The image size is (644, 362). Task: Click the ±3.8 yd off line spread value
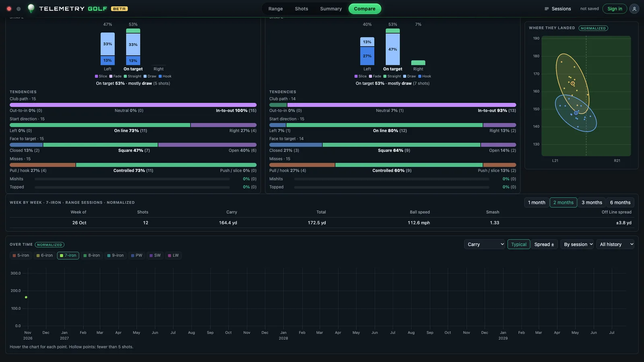point(623,223)
